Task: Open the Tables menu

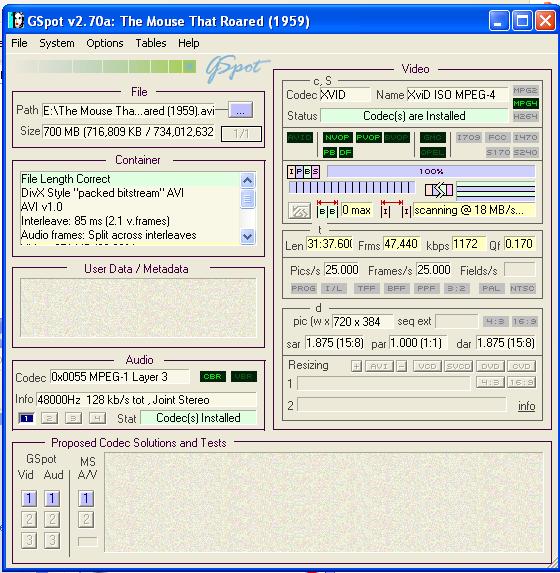Action: tap(151, 43)
